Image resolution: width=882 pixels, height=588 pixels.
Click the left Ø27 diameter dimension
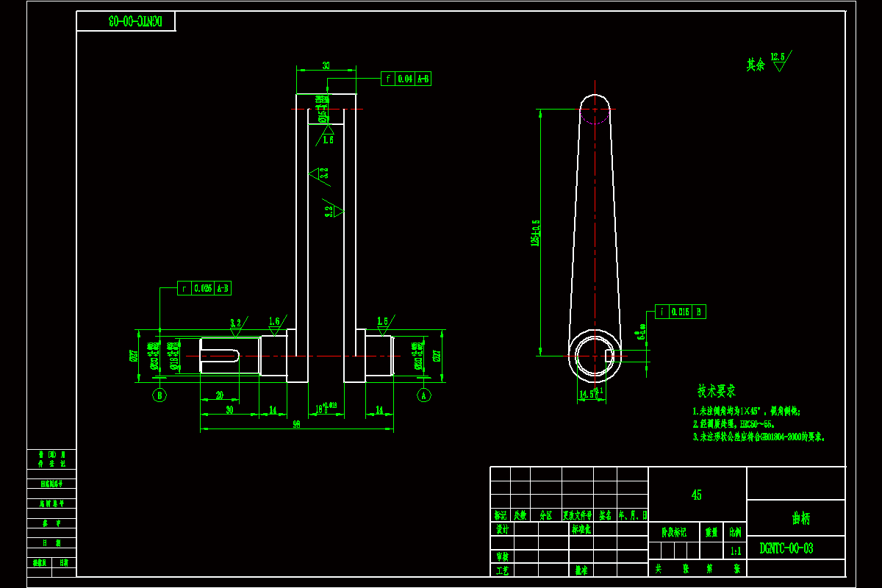click(x=134, y=356)
